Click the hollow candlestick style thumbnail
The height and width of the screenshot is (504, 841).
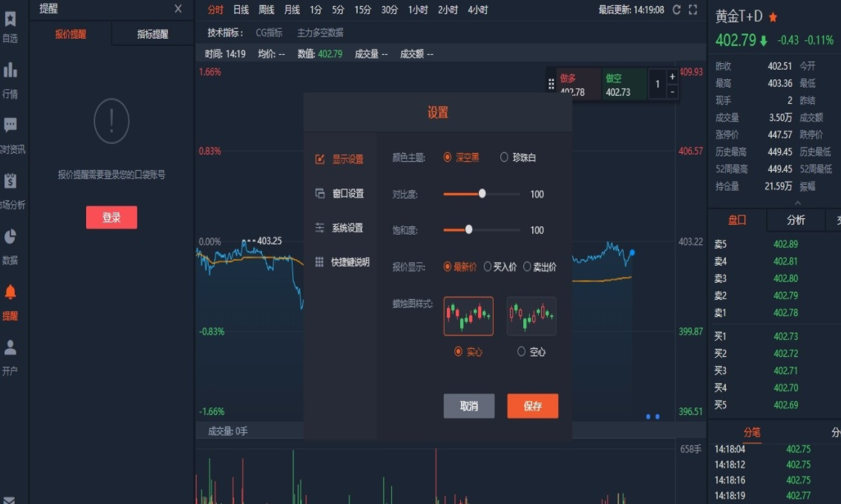tap(531, 316)
